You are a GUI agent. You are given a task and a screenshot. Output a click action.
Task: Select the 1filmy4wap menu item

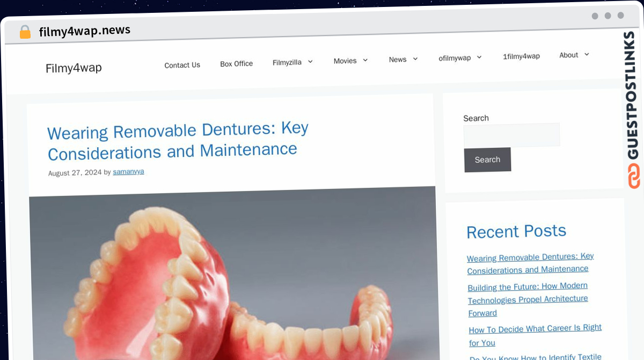[521, 56]
